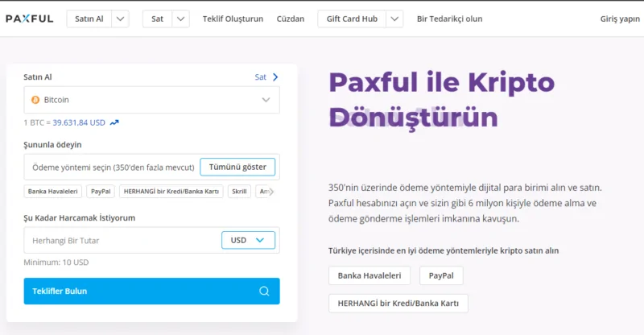
Task: Click the Minimum: 10 USD text
Action: point(56,263)
